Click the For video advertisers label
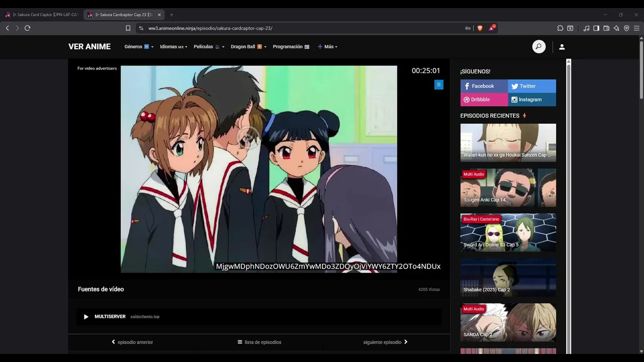The width and height of the screenshot is (644, 362). coord(97,68)
